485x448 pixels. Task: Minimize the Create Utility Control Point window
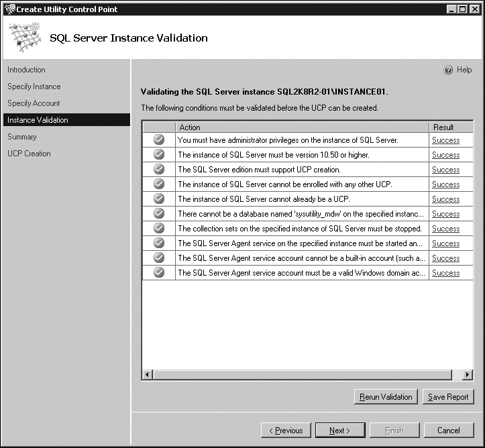coord(452,9)
